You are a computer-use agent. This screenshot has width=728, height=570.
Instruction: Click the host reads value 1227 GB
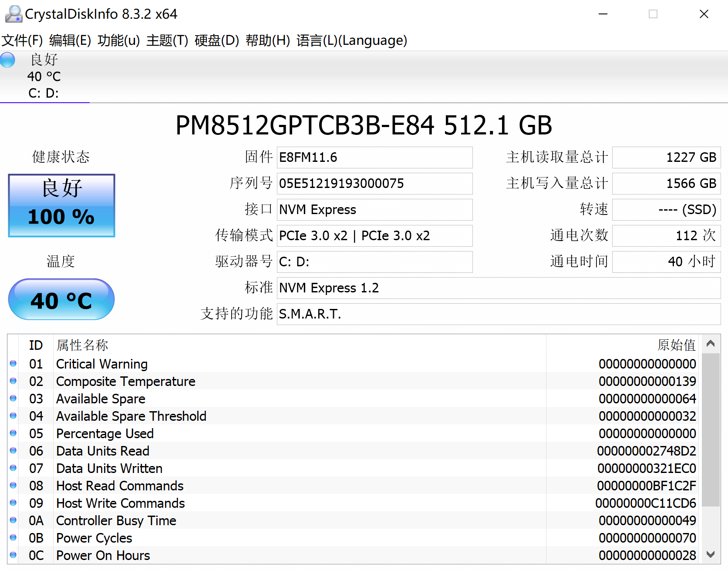666,158
